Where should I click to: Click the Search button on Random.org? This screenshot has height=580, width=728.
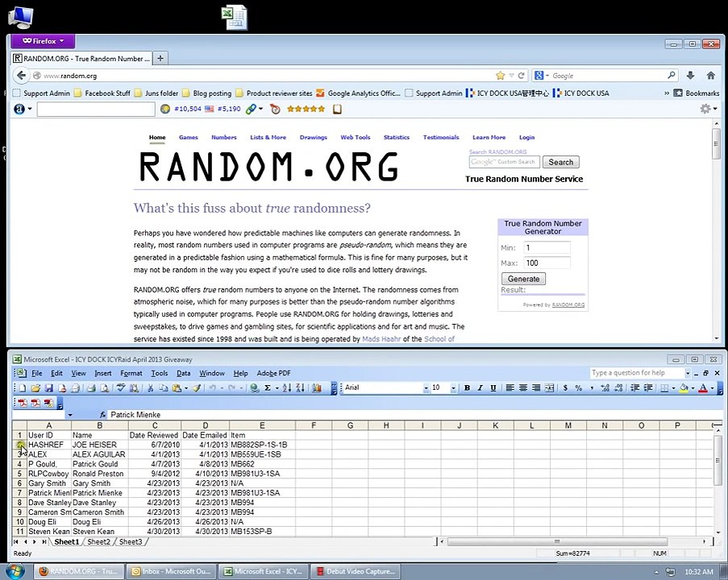[x=561, y=162]
